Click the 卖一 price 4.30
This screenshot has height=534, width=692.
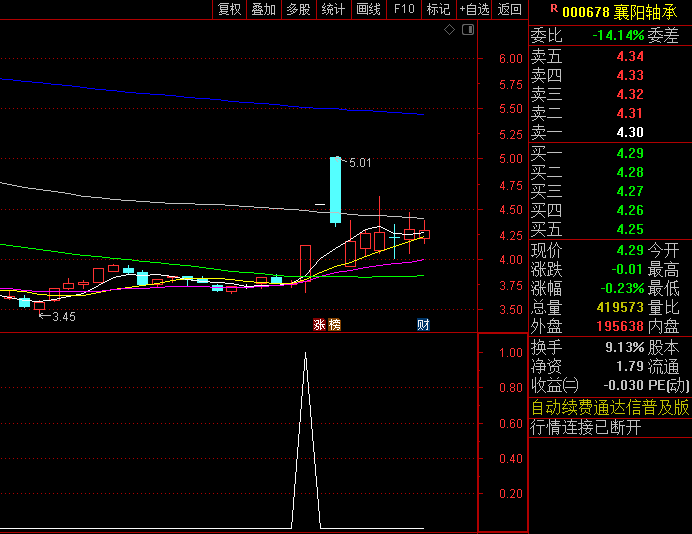[x=630, y=132]
